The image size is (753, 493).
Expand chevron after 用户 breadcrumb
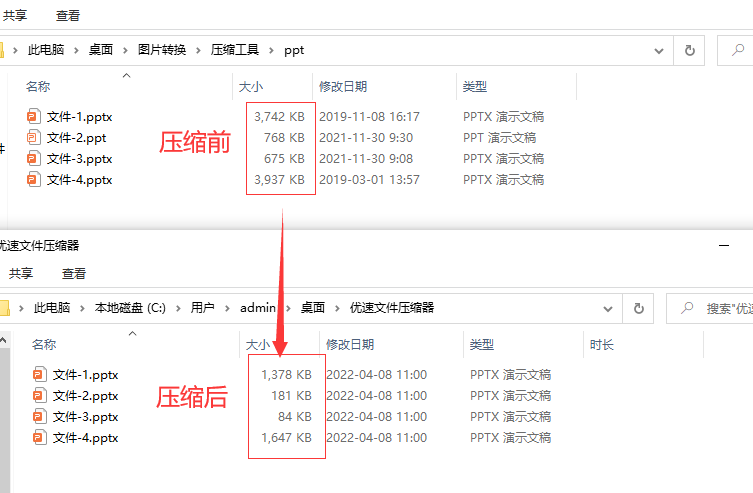click(227, 308)
